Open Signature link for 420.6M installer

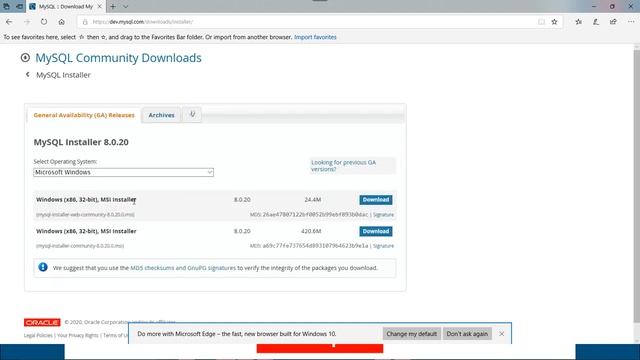coord(383,246)
